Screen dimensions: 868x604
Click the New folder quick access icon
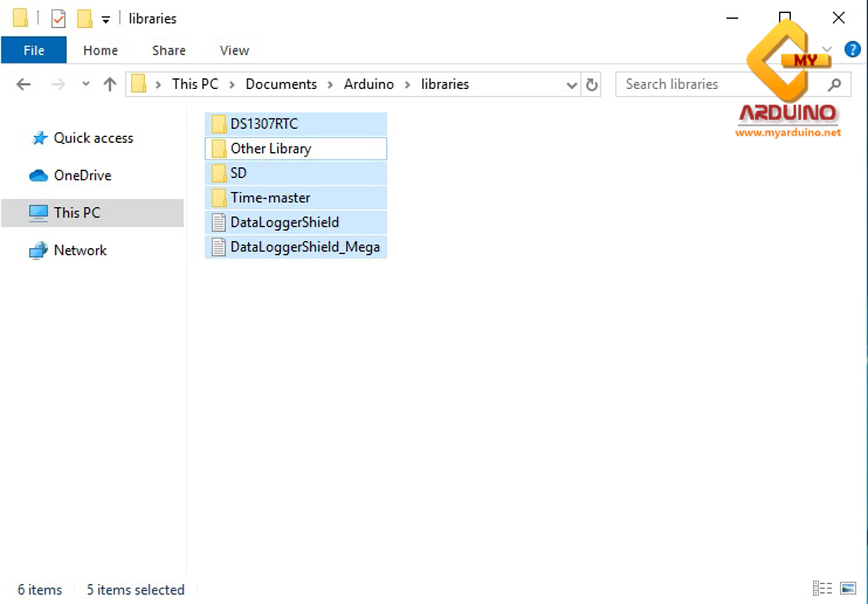(x=84, y=19)
